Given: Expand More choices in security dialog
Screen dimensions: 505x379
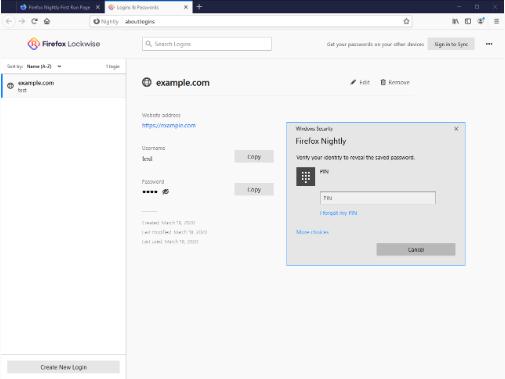Looking at the screenshot, I should (x=312, y=232).
